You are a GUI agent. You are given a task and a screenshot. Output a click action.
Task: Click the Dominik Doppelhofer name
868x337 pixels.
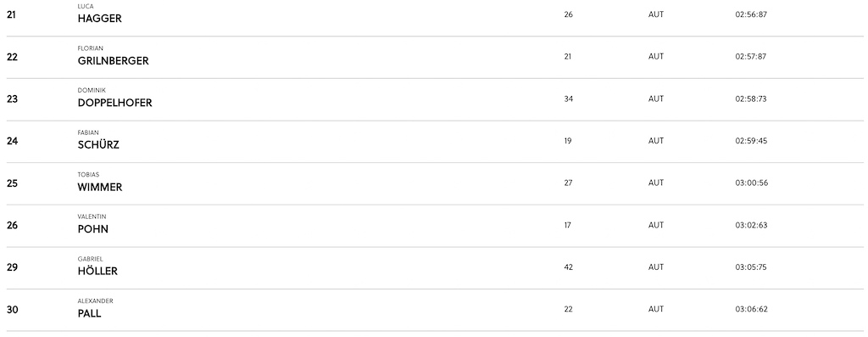[114, 98]
